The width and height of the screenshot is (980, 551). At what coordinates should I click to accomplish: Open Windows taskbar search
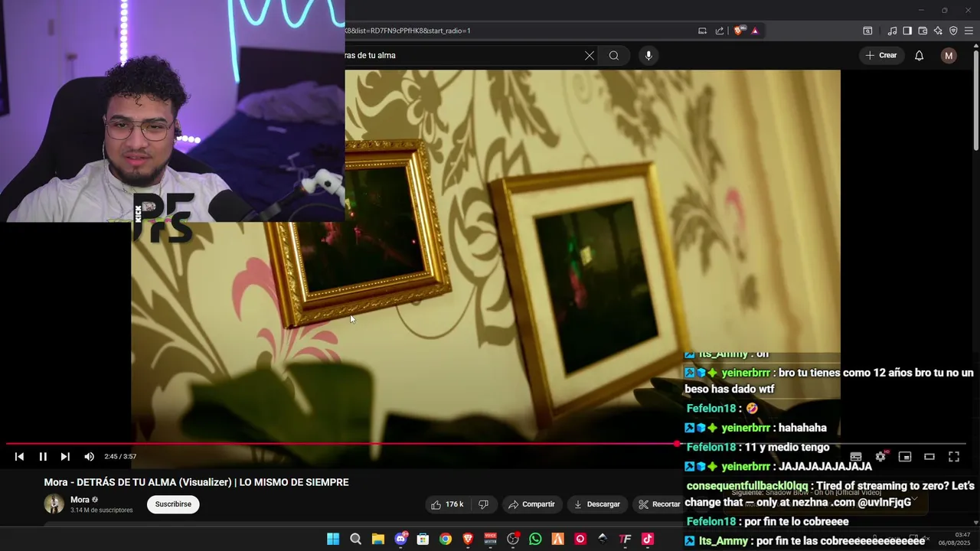pyautogui.click(x=355, y=540)
